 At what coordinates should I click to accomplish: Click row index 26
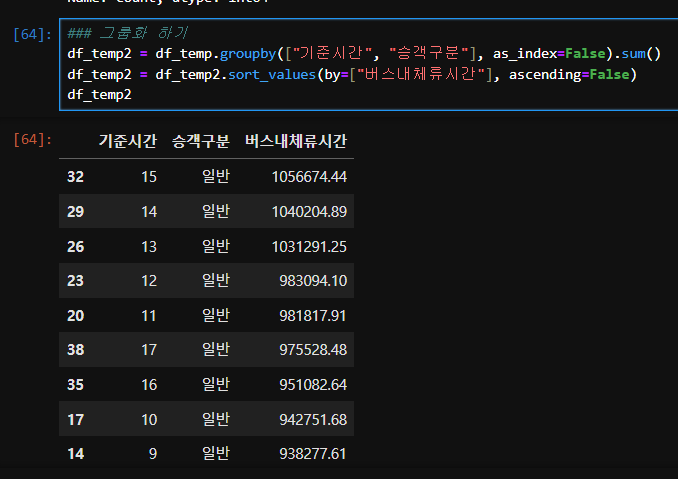75,246
